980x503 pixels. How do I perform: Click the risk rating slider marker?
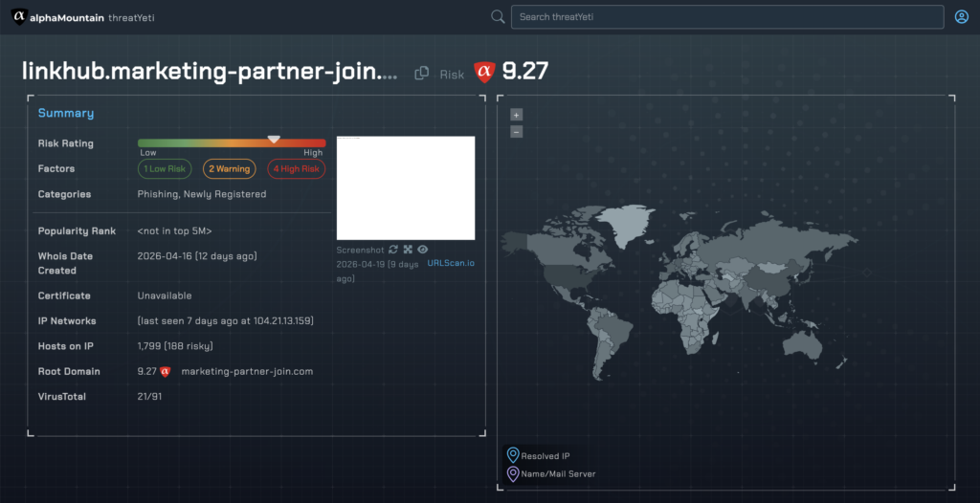274,140
